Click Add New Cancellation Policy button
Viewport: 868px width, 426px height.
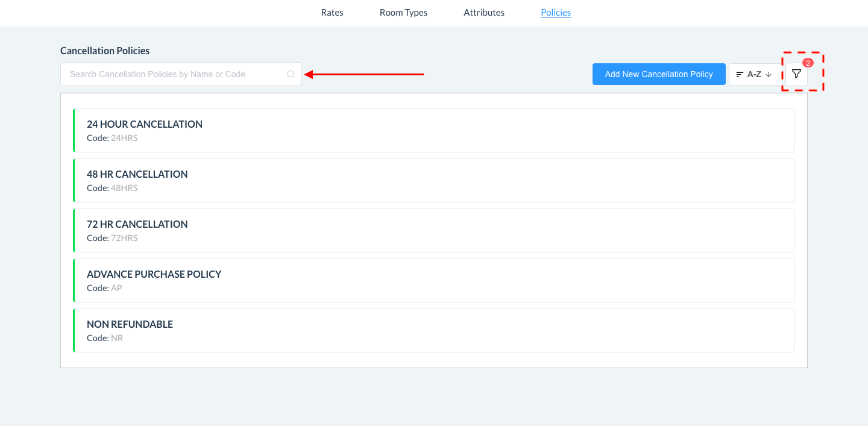click(x=659, y=74)
